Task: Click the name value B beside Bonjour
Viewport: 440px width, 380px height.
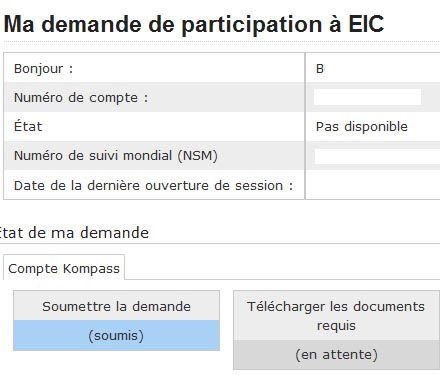Action: click(320, 69)
